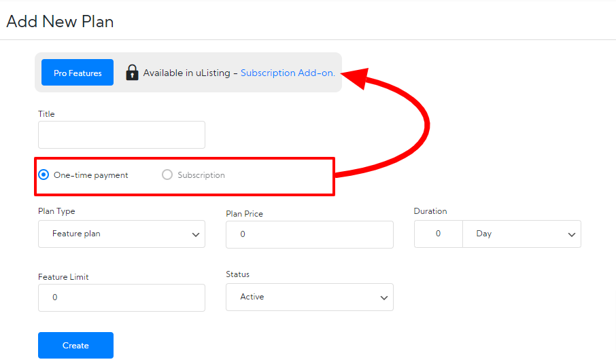Open the Plan Type dropdown showing Feature plan
616x364 pixels.
(x=122, y=234)
